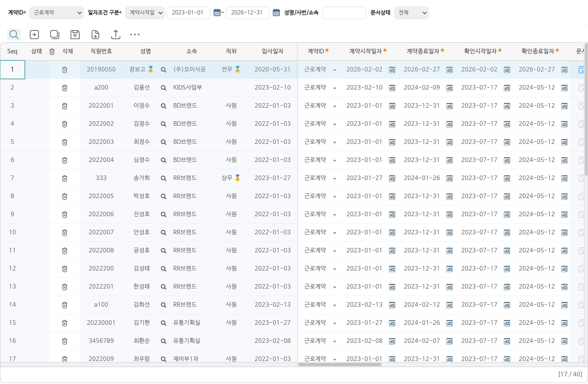Click the start date field 2023-01-01

click(188, 13)
